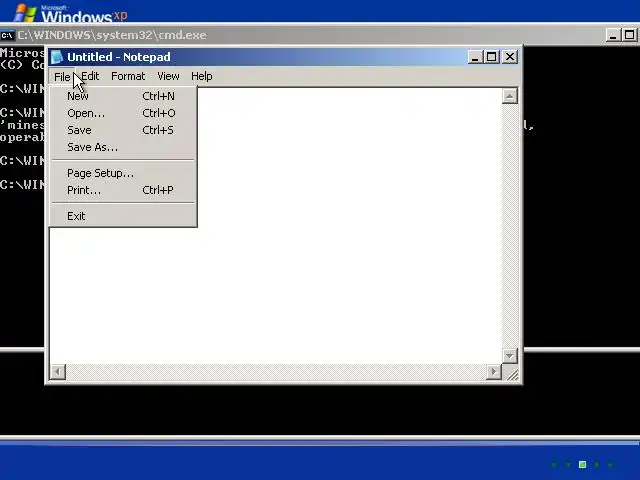Image resolution: width=640 pixels, height=480 pixels.
Task: Choose Save in the File menu
Action: click(x=123, y=130)
